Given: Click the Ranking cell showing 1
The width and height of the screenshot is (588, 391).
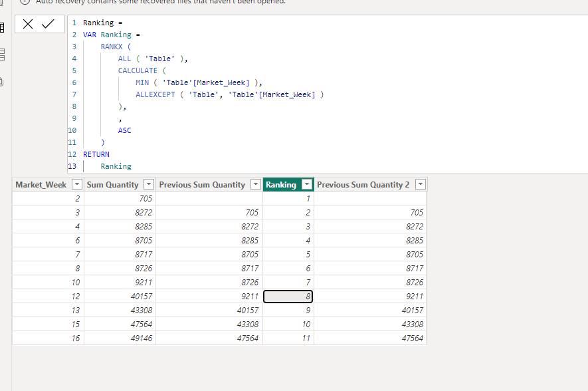Looking at the screenshot, I should pyautogui.click(x=288, y=199).
